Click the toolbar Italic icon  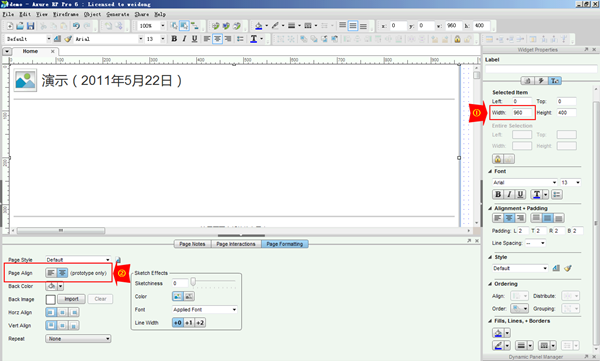coord(184,39)
